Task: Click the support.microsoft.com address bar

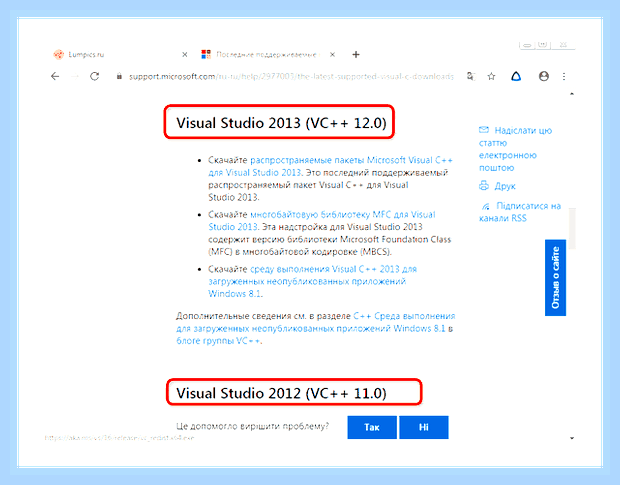Action: click(x=291, y=76)
